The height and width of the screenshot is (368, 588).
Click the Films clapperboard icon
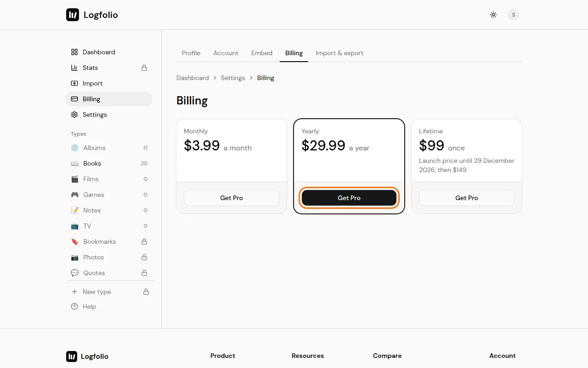[75, 179]
